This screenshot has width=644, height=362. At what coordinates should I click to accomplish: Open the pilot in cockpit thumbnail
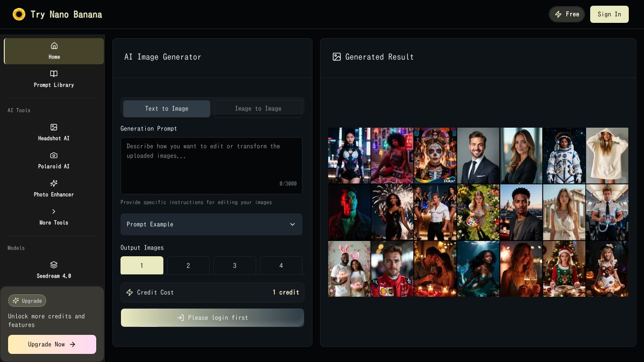[607, 212]
